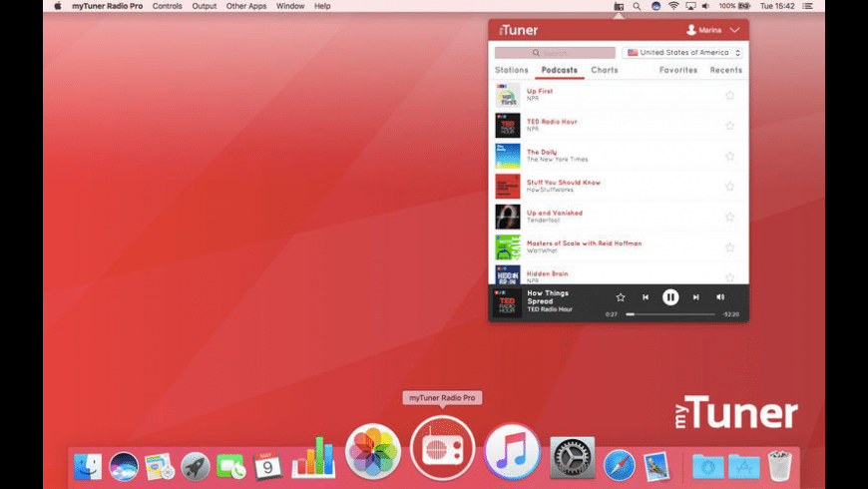Open iTunes from the Dock
Viewport: 868px width, 489px height.
(512, 451)
